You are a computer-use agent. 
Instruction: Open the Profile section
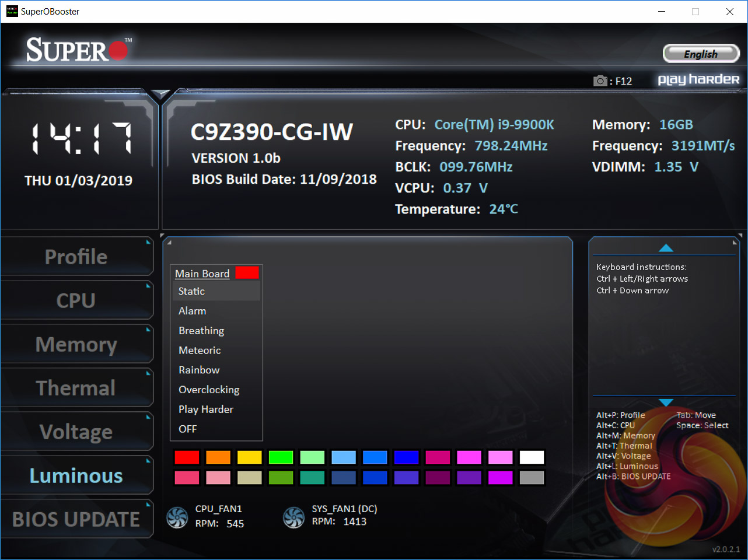click(76, 257)
